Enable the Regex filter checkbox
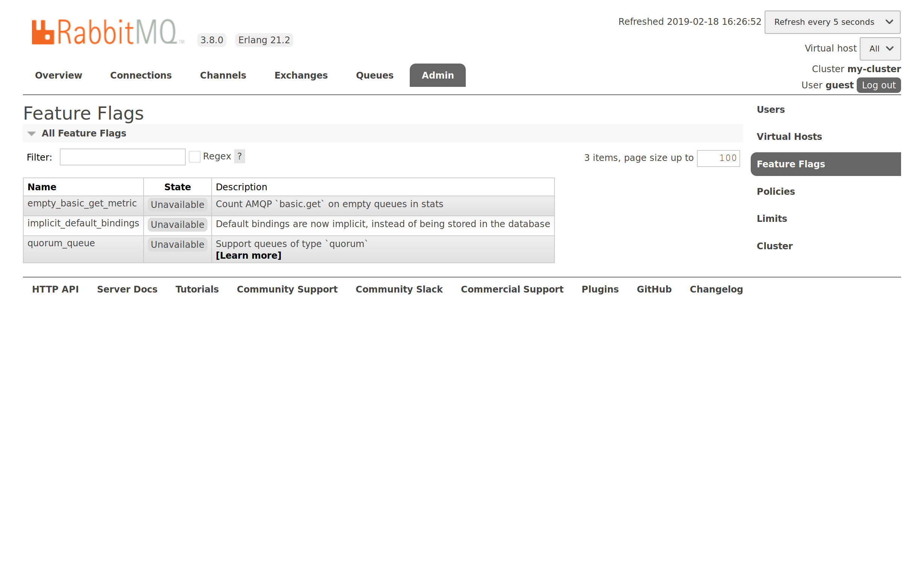The image size is (924, 561). tap(194, 157)
